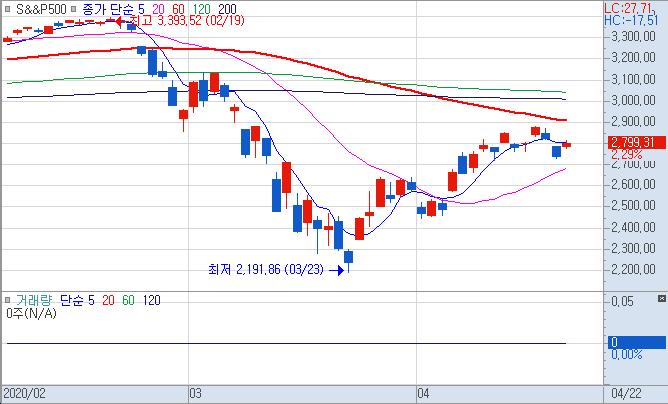Close the volume panel with X button
This screenshot has width=668, height=404.
662,298
